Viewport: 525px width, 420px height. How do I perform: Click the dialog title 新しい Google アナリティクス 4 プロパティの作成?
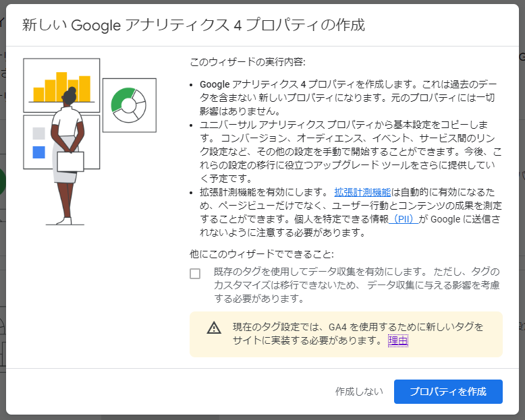[194, 25]
